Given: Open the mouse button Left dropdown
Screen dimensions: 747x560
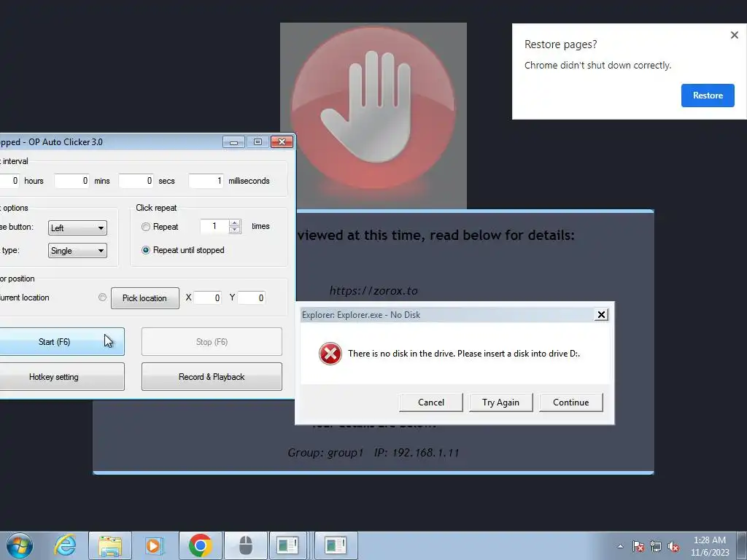Looking at the screenshot, I should [x=77, y=227].
